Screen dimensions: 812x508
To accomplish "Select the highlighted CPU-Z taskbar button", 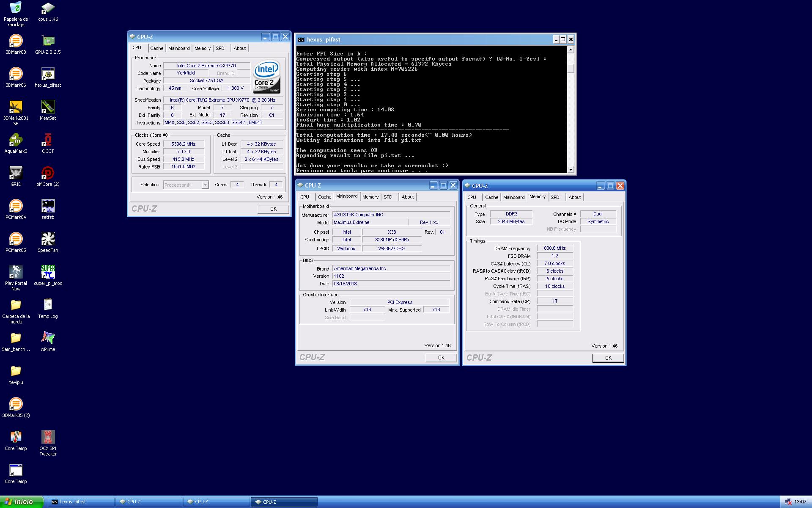I will (284, 502).
